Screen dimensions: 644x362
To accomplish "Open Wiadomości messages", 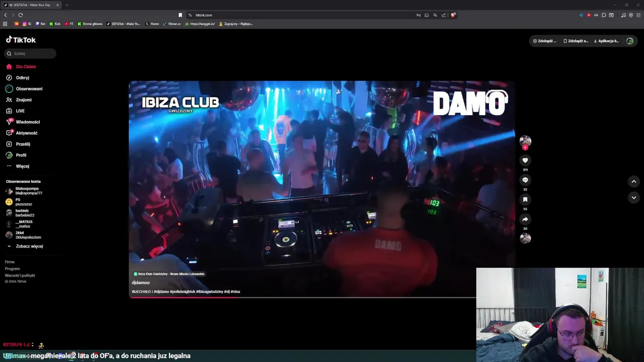I will (23, 122).
